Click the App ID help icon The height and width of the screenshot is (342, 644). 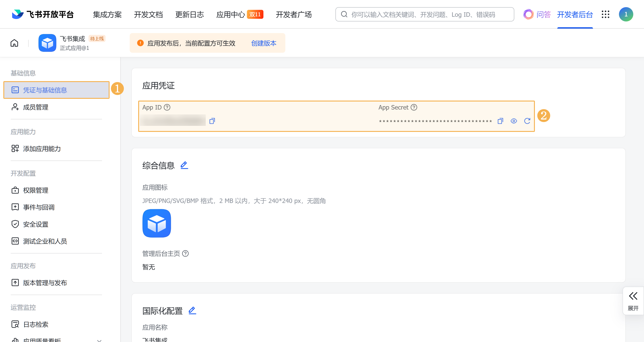pyautogui.click(x=167, y=107)
